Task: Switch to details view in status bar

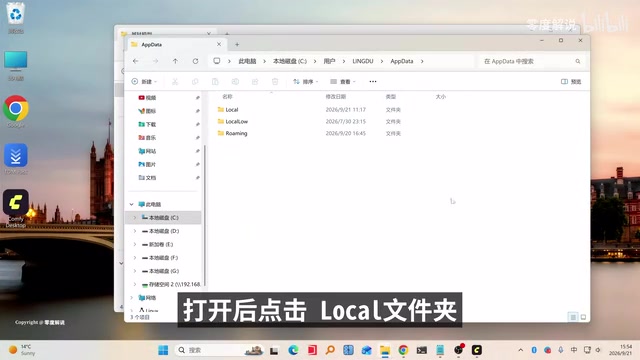Action: click(x=573, y=317)
